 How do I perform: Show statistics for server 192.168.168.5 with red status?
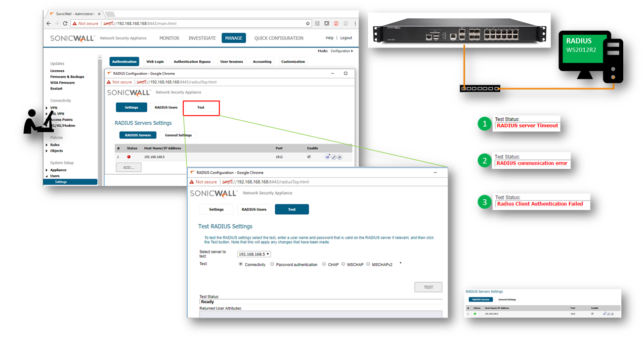(327, 157)
